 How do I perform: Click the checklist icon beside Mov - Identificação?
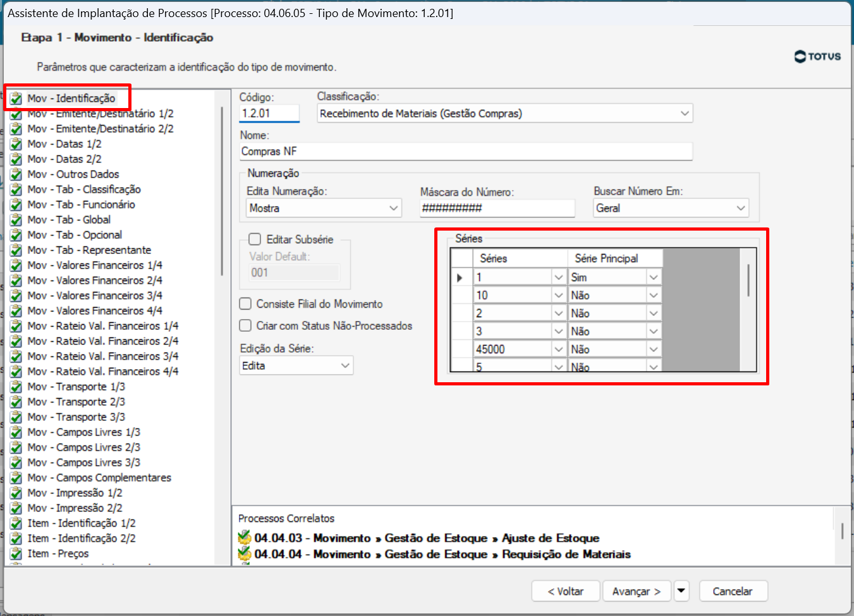point(16,99)
